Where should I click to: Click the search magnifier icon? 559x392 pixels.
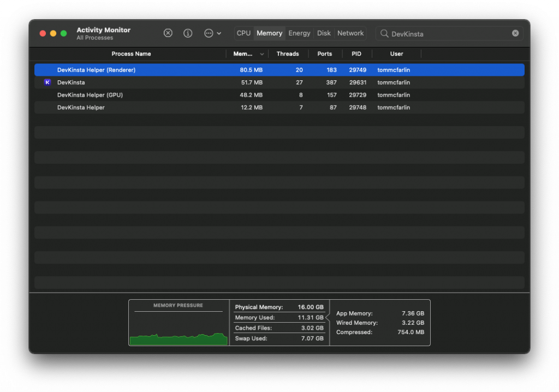click(x=384, y=33)
